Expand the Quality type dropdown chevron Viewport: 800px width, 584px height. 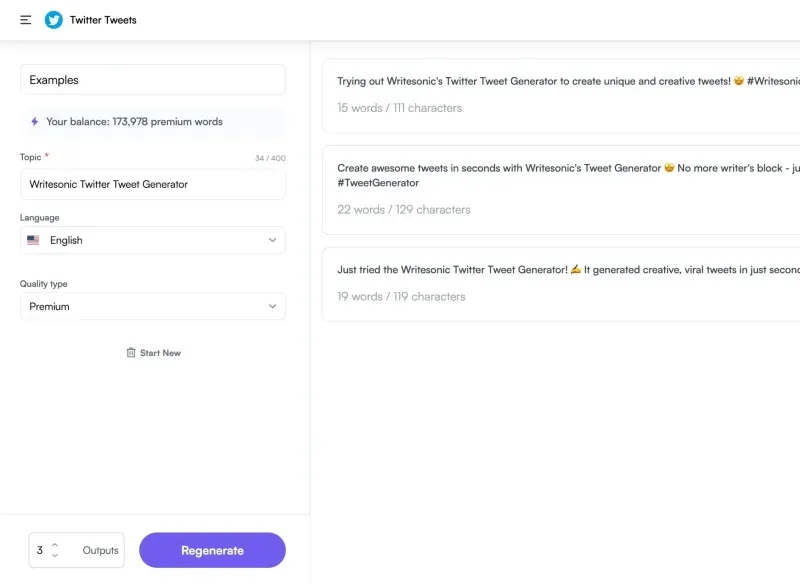pyautogui.click(x=272, y=307)
